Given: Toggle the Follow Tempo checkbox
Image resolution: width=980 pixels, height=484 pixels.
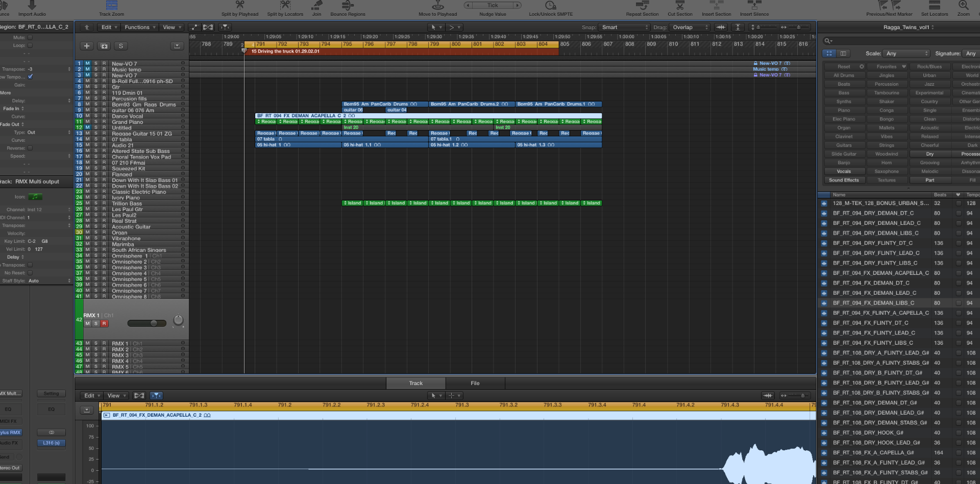Looking at the screenshot, I should click(x=30, y=77).
